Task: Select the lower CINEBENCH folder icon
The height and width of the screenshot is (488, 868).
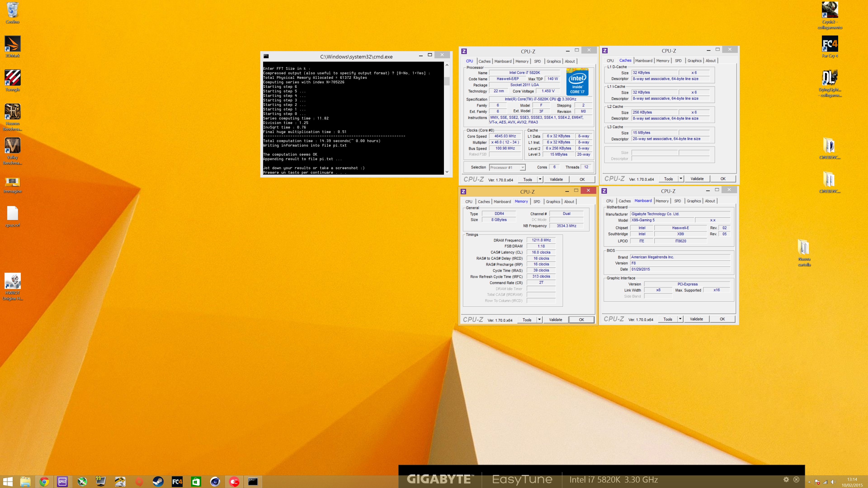Action: pyautogui.click(x=830, y=182)
